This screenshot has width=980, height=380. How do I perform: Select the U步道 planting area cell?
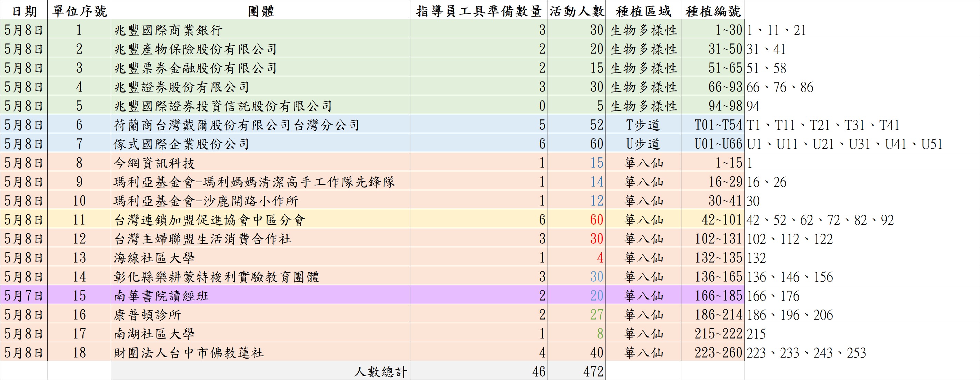coord(643,144)
